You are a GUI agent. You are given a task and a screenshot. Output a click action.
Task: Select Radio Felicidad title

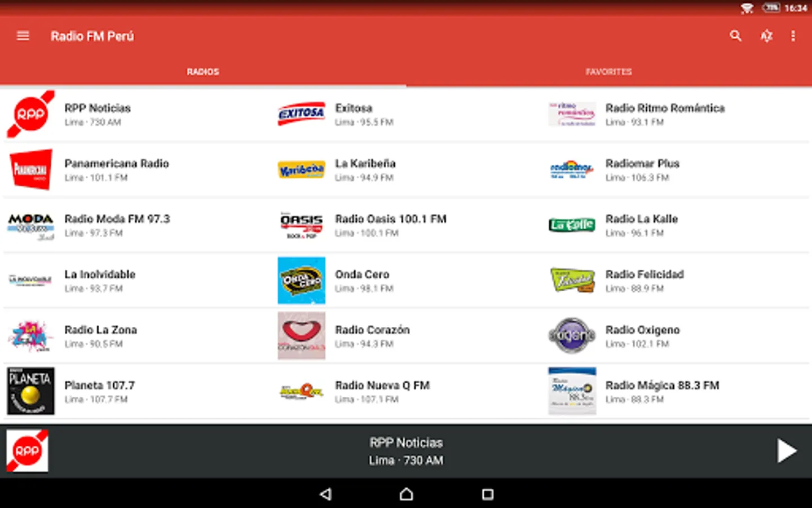click(x=645, y=274)
